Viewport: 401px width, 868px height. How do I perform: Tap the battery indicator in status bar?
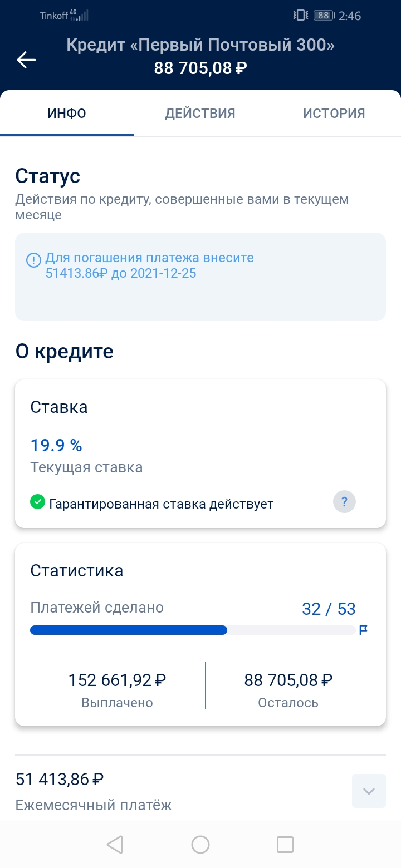(324, 16)
